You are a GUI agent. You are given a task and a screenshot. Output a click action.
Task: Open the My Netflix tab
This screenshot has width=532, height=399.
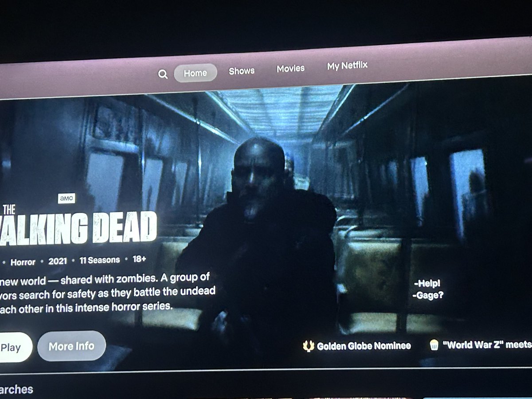[x=347, y=66]
